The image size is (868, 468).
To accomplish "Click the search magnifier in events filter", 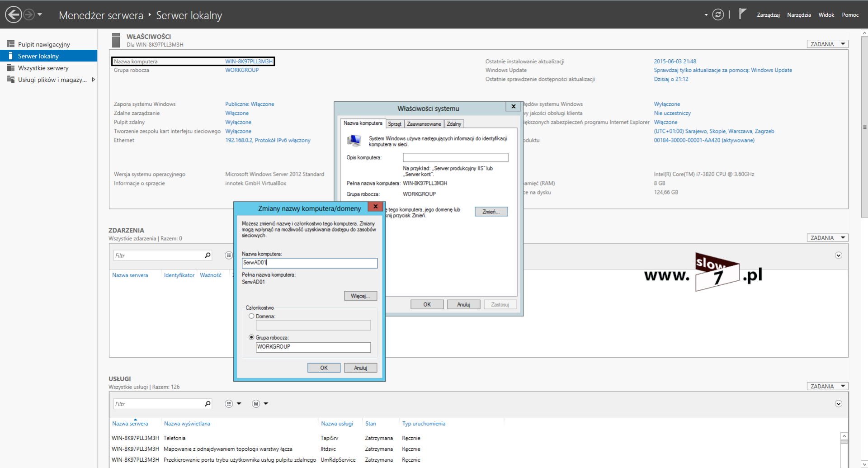I will [x=208, y=255].
